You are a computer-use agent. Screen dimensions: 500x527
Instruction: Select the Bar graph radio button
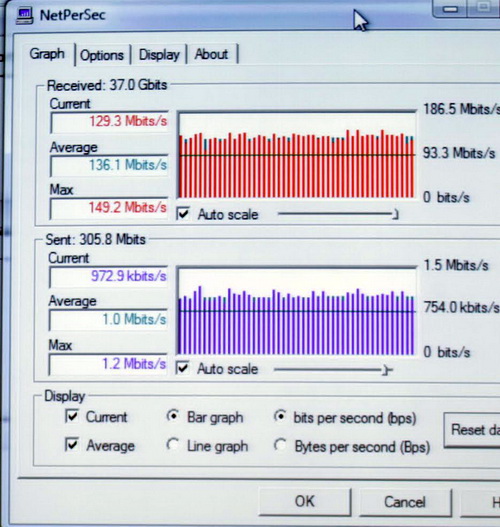click(173, 417)
